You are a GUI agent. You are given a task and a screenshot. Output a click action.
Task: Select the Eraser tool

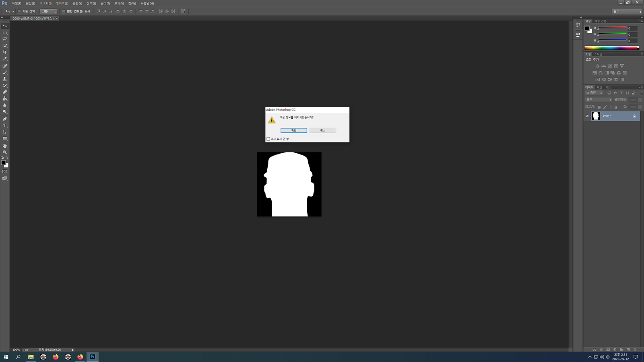[5, 92]
